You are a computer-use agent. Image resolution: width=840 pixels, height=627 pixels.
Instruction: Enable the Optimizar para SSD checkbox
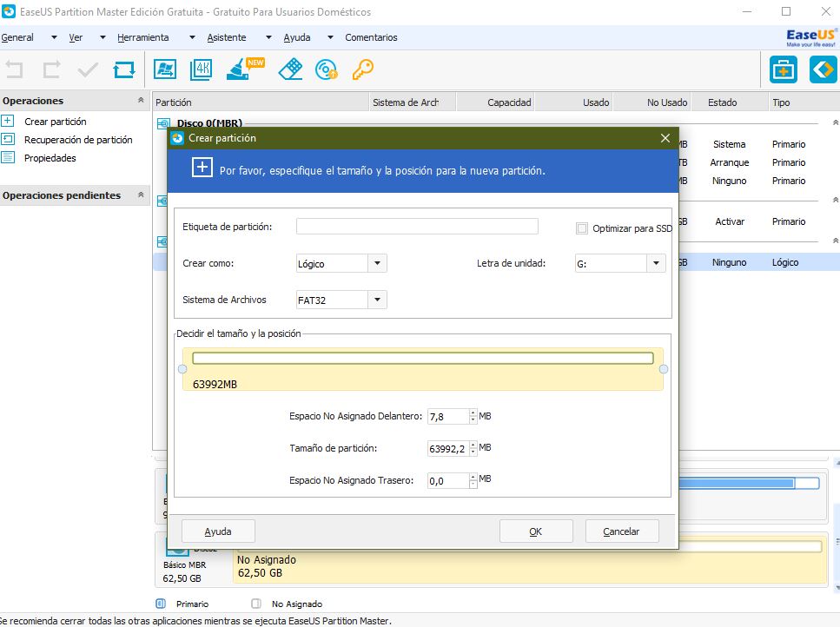click(582, 229)
